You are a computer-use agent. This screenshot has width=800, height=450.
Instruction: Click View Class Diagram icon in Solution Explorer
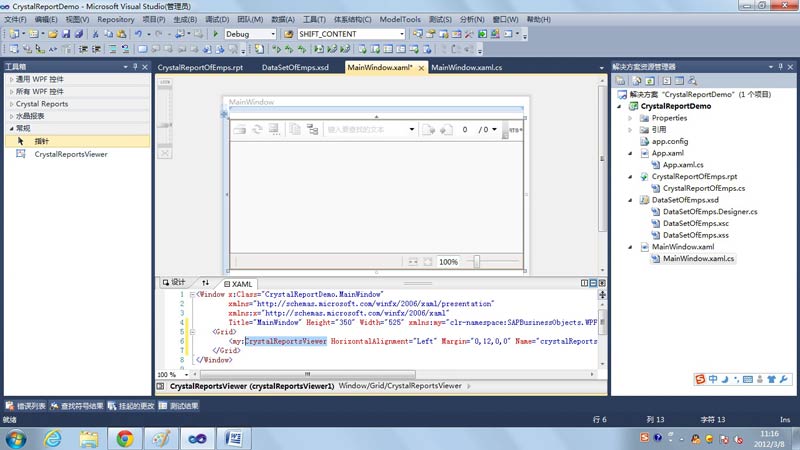tap(692, 81)
